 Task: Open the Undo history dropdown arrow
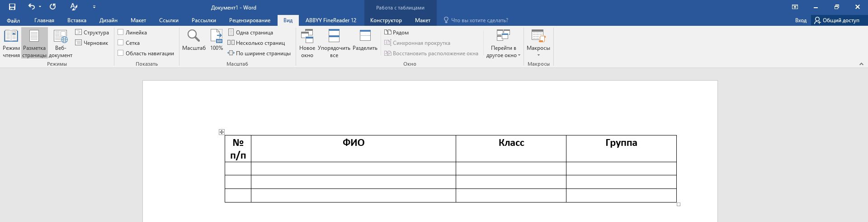(x=40, y=7)
